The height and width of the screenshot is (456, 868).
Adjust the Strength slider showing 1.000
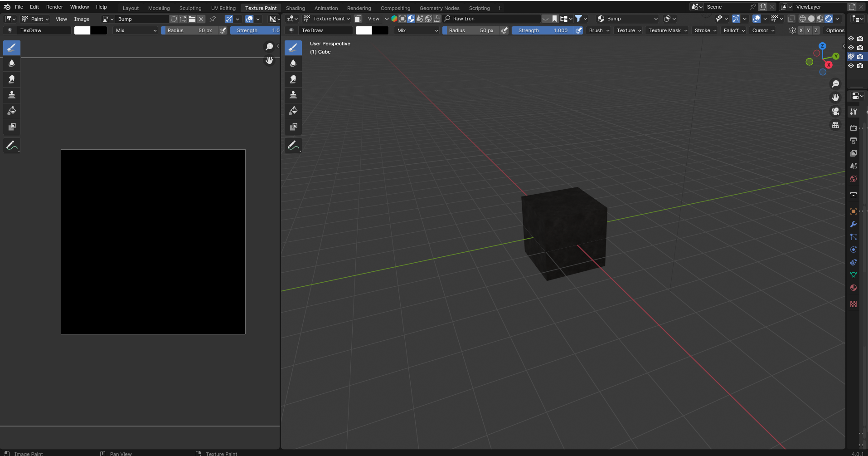coord(543,30)
